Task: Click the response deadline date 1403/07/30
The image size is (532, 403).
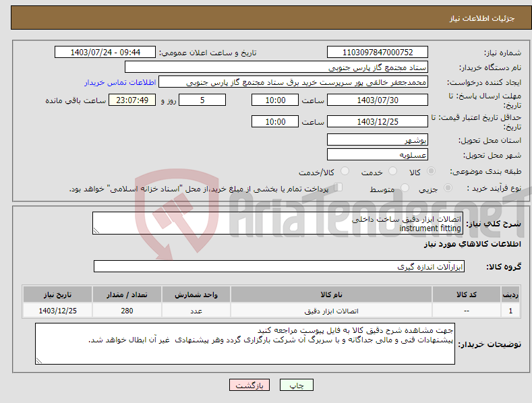Action: pos(378,100)
